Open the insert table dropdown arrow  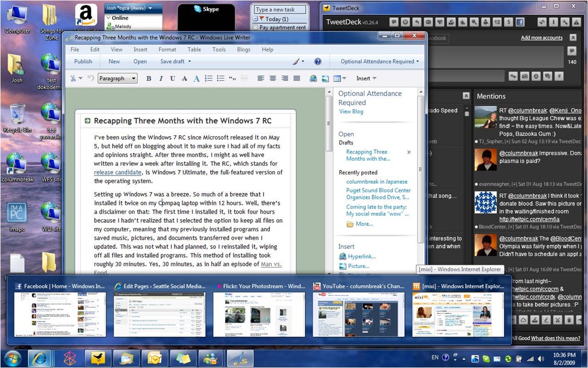[345, 78]
